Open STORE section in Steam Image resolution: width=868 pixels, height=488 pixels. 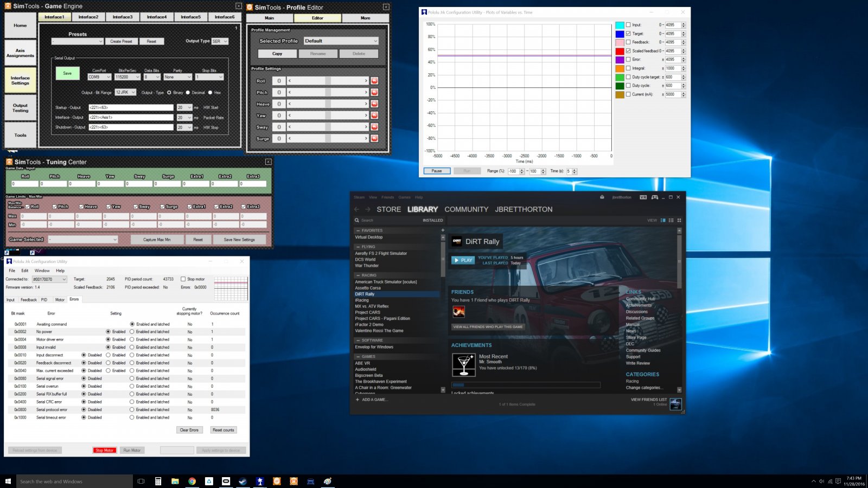pos(389,209)
